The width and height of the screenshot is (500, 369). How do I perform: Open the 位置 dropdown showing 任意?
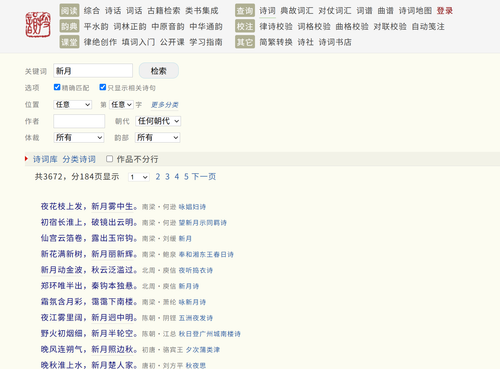pos(72,105)
